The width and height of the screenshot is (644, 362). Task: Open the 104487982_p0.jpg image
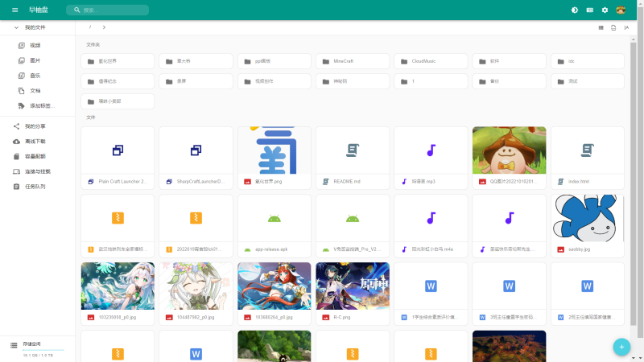pos(196,286)
